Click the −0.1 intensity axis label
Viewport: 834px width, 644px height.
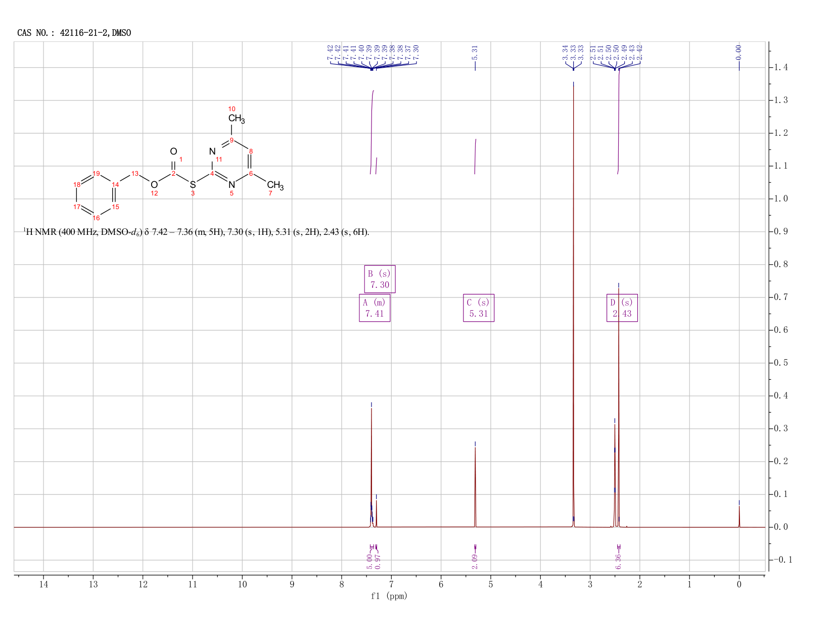(782, 560)
